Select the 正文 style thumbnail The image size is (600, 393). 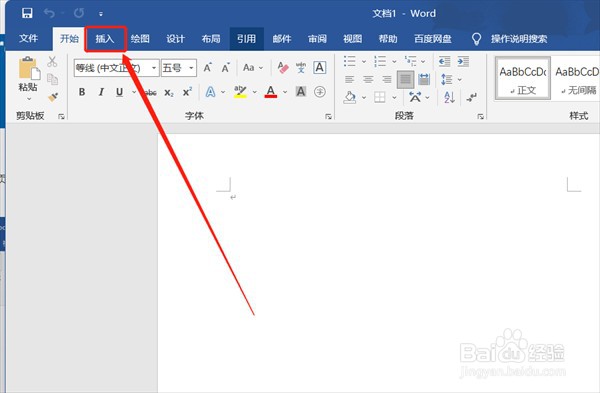(x=523, y=78)
